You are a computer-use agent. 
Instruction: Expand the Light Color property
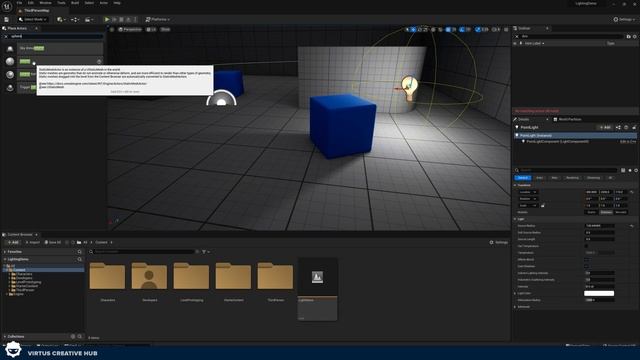[515, 293]
